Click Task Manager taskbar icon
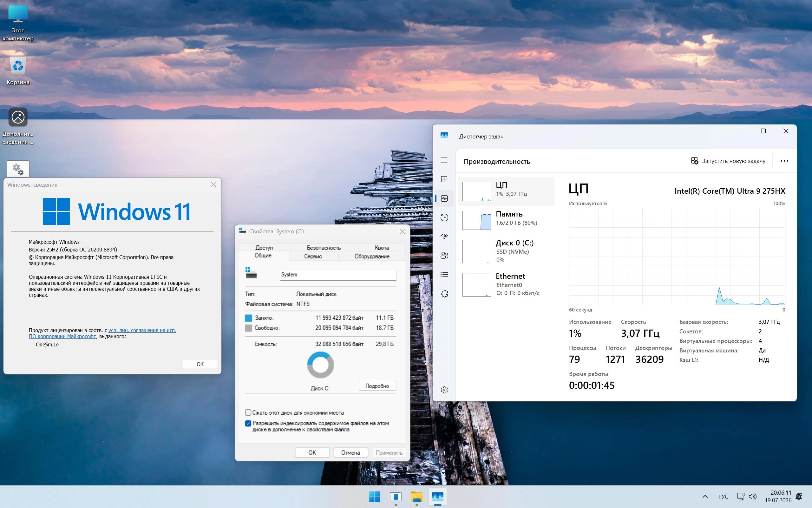 [437, 497]
